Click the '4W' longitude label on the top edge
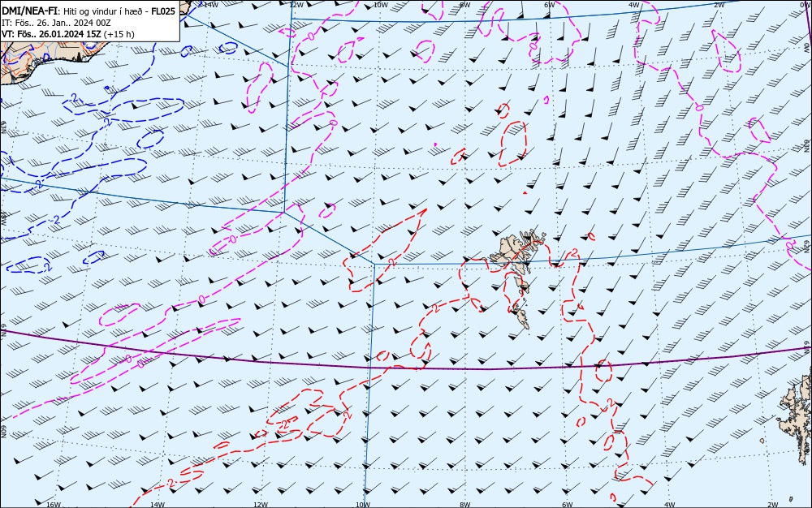The width and height of the screenshot is (812, 508). 634,5
